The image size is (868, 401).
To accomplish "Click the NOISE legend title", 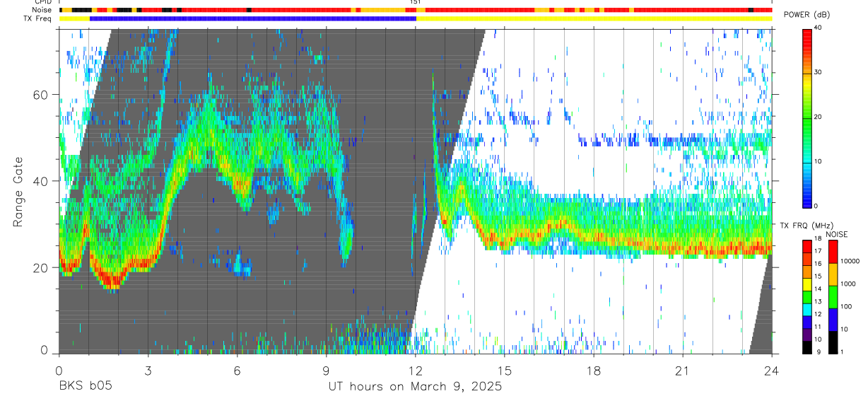I will pyautogui.click(x=837, y=234).
